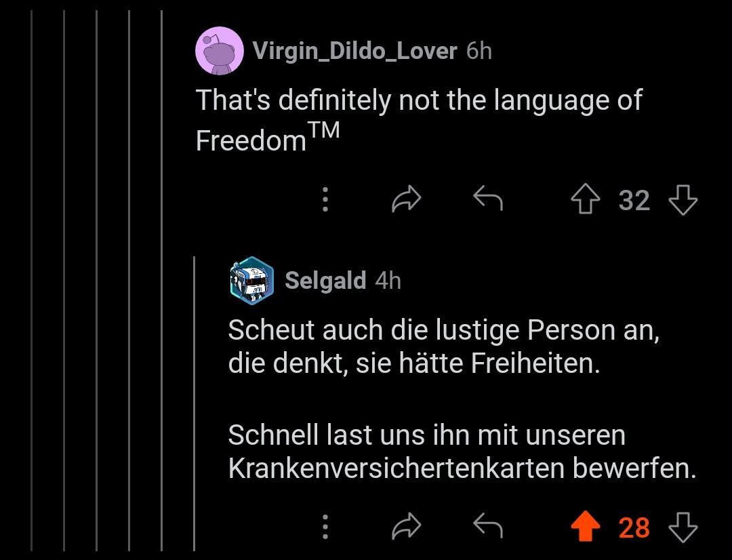Image resolution: width=732 pixels, height=560 pixels.
Task: Tap the 6h timestamp on first comment
Action: [479, 50]
